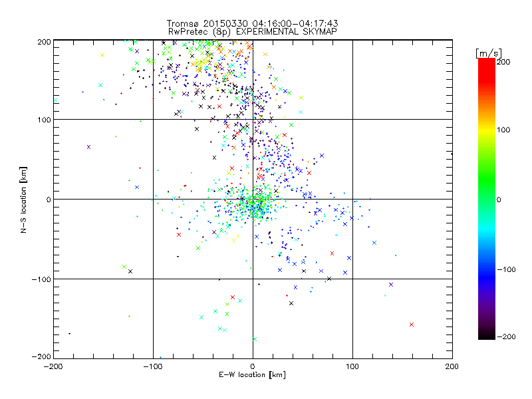Click the "E-W location [km]" axis label
This screenshot has height=399, width=532.
(252, 375)
